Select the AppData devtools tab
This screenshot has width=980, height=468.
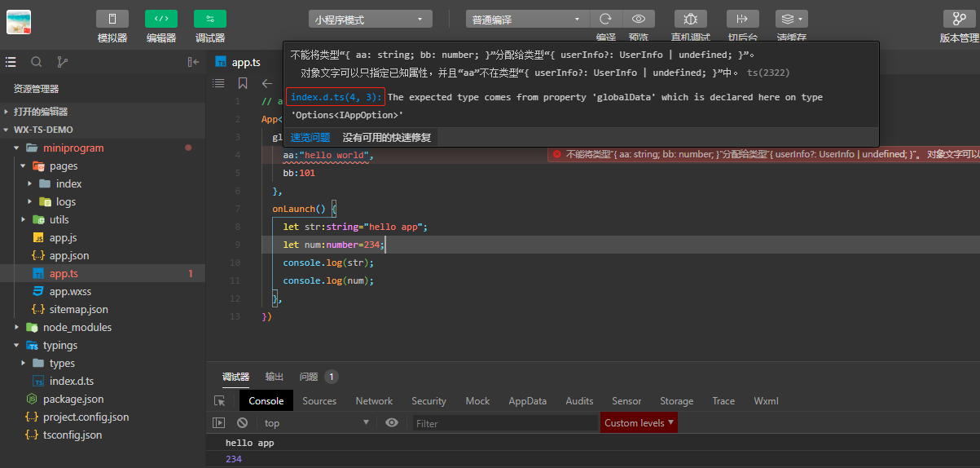tap(528, 400)
